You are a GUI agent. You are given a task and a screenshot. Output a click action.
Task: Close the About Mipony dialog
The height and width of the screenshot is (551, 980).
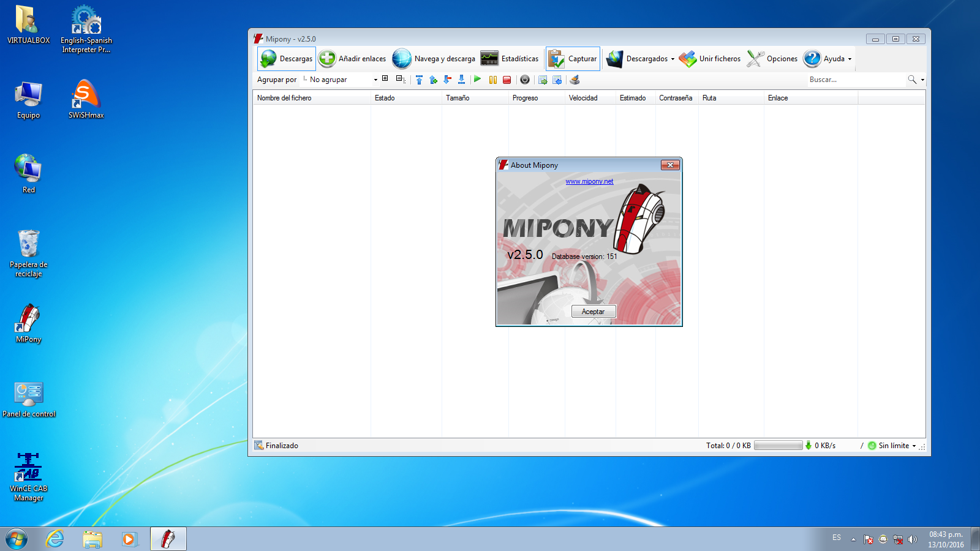point(670,165)
